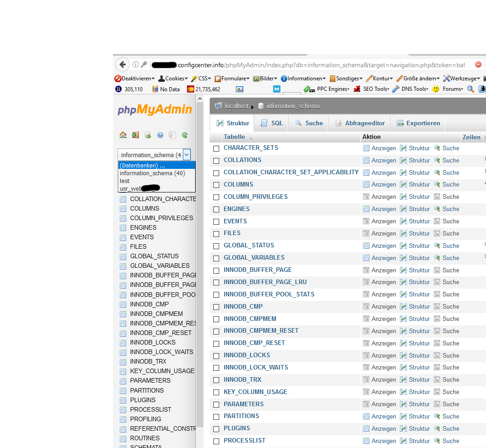The image size is (486, 448).
Task: Open the query window icon in sidebar
Action: [148, 135]
